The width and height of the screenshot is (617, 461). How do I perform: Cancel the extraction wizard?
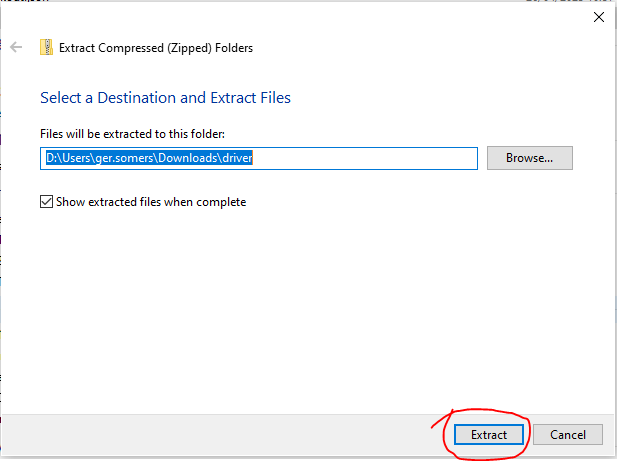567,435
